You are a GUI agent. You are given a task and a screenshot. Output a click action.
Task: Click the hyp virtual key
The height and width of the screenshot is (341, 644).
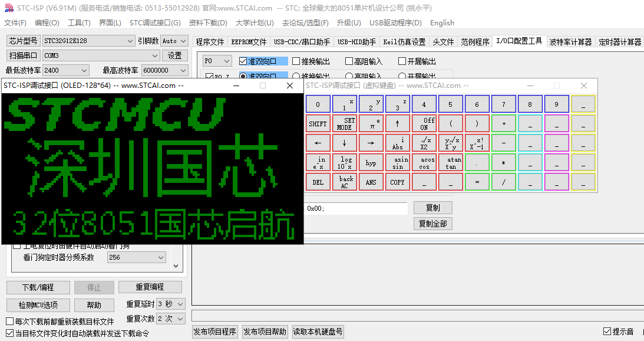(371, 162)
